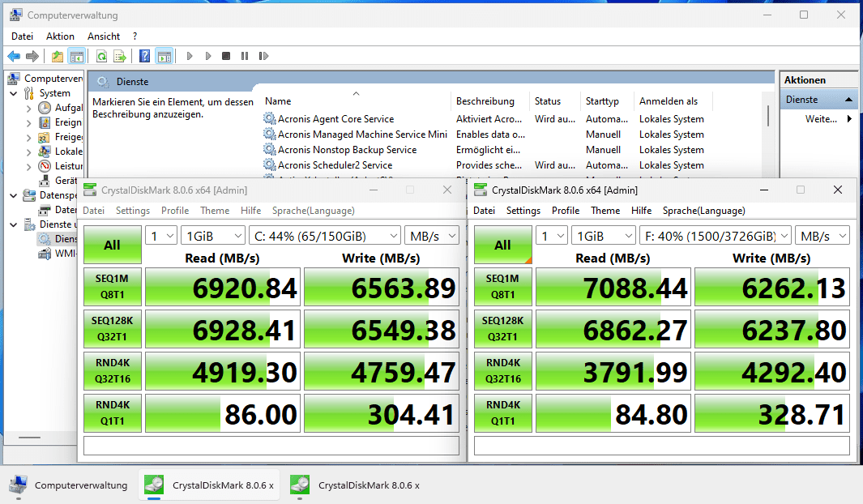
Task: Open test count dropdown in F: window
Action: pyautogui.click(x=552, y=236)
